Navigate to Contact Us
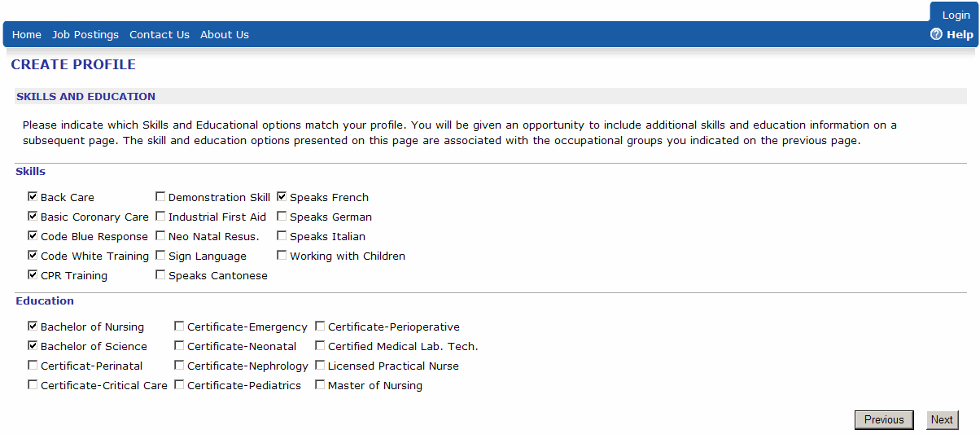 pyautogui.click(x=160, y=34)
